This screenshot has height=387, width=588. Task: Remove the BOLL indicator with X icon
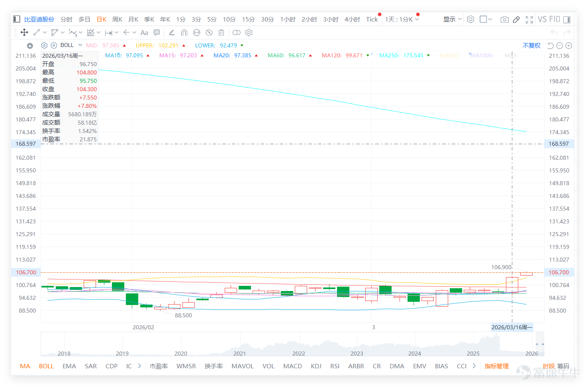pos(54,45)
